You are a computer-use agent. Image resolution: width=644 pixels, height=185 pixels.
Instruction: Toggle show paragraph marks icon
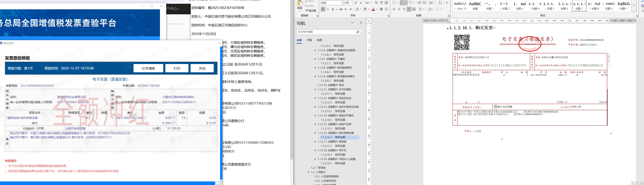(447, 3)
